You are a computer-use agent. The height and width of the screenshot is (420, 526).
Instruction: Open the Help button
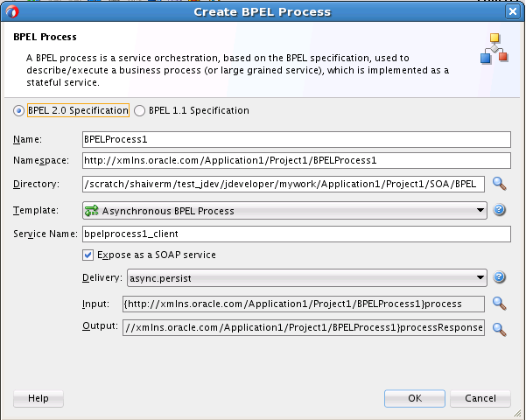(x=39, y=398)
